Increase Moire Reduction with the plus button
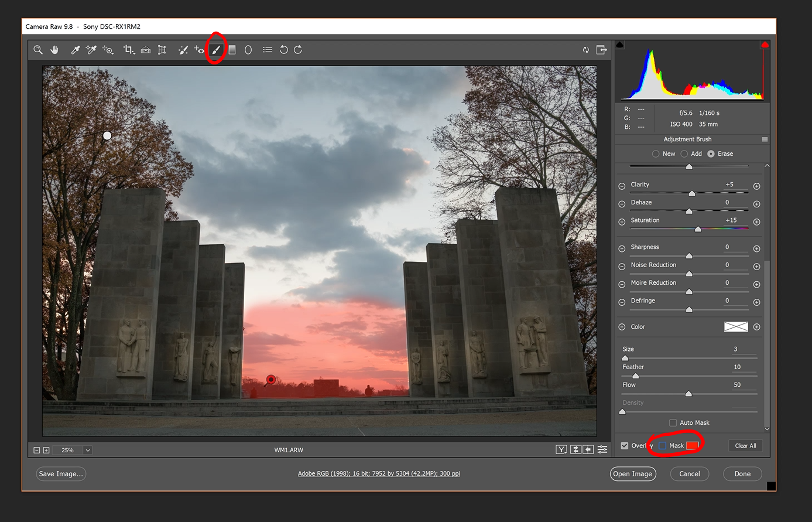 click(756, 285)
